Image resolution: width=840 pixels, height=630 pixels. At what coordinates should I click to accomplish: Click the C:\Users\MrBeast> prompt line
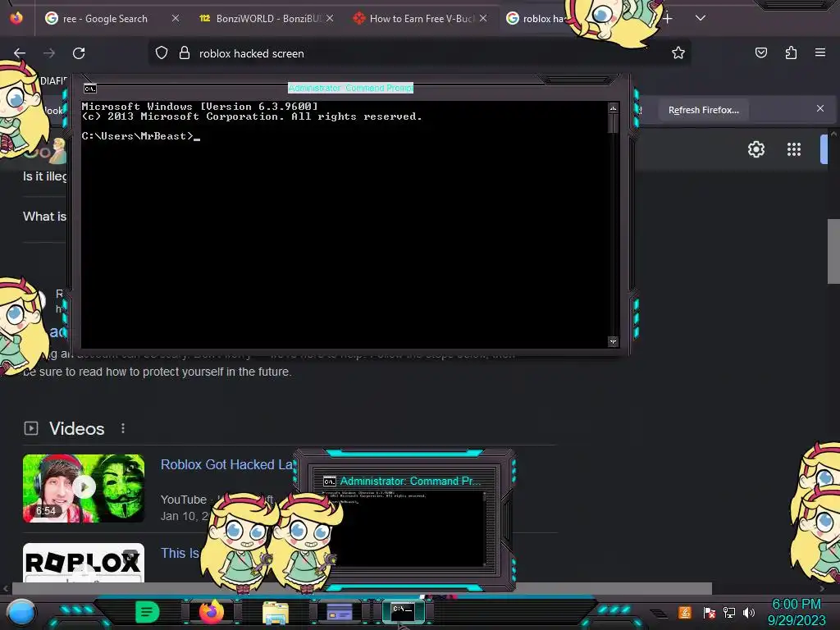[x=140, y=136]
